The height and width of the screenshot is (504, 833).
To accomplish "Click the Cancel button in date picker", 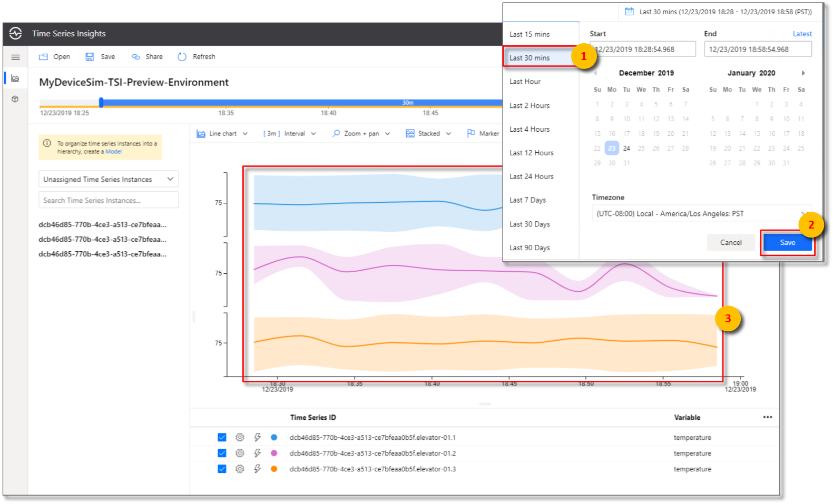I will (731, 242).
